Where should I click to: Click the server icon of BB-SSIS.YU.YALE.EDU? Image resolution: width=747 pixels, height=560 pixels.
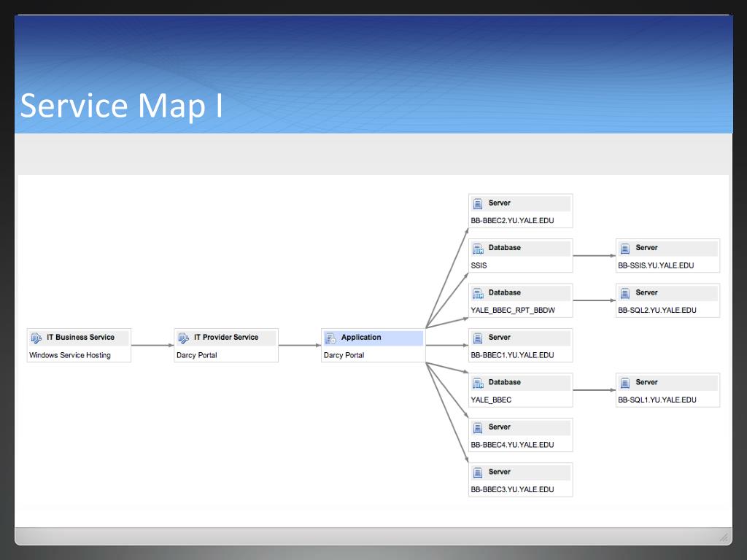625,249
